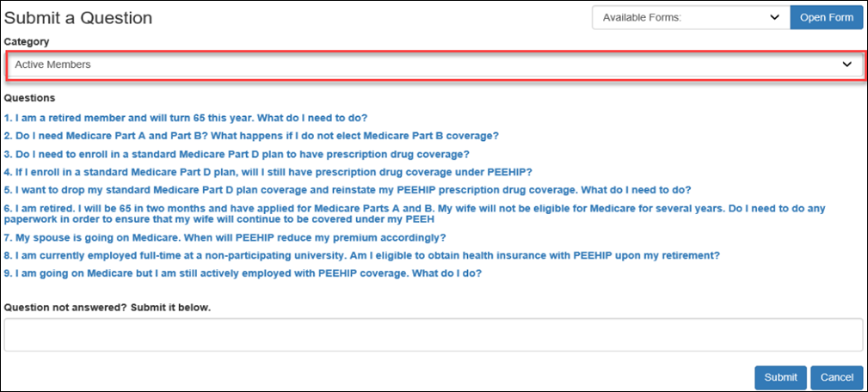Submit the question with Submit button

click(x=780, y=377)
